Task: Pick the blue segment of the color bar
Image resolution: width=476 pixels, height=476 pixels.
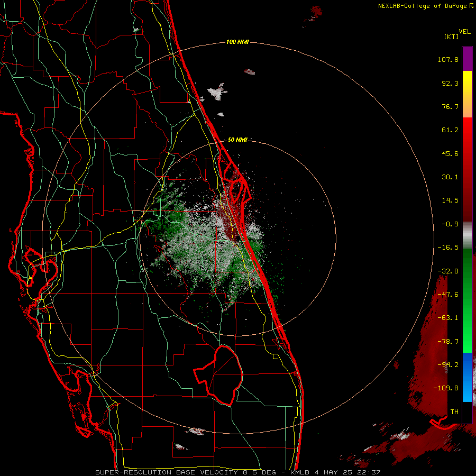Action: click(467, 377)
